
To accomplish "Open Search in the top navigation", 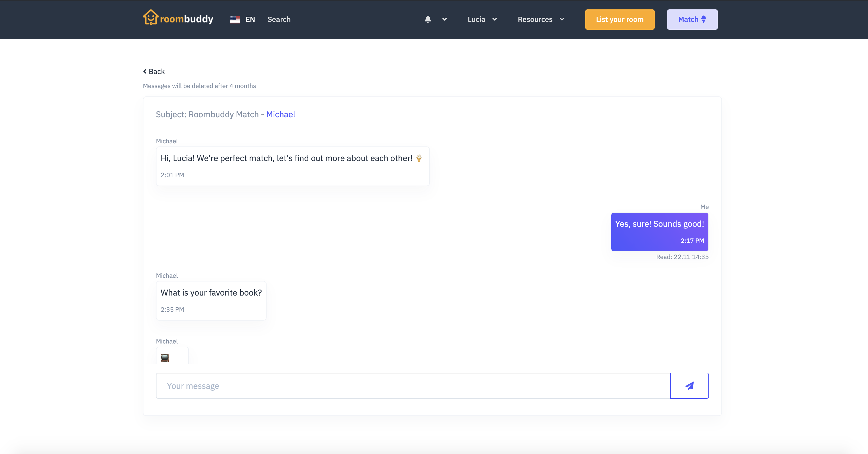I will (x=279, y=20).
